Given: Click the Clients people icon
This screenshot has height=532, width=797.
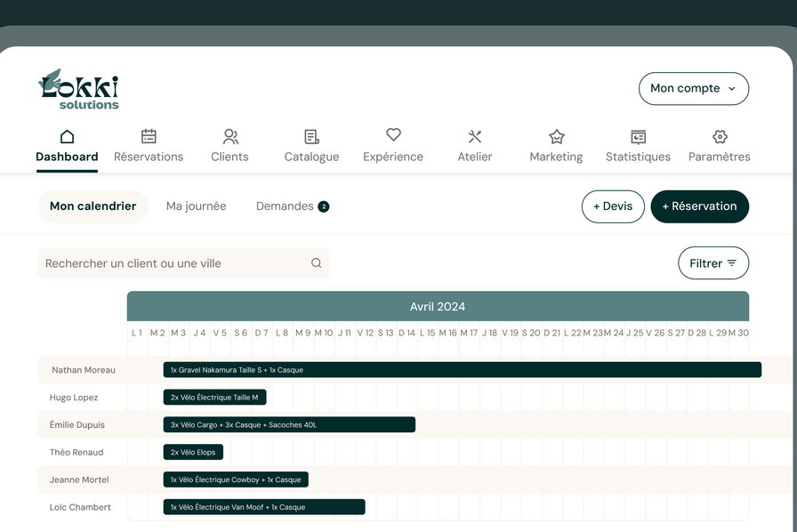Looking at the screenshot, I should click(230, 136).
